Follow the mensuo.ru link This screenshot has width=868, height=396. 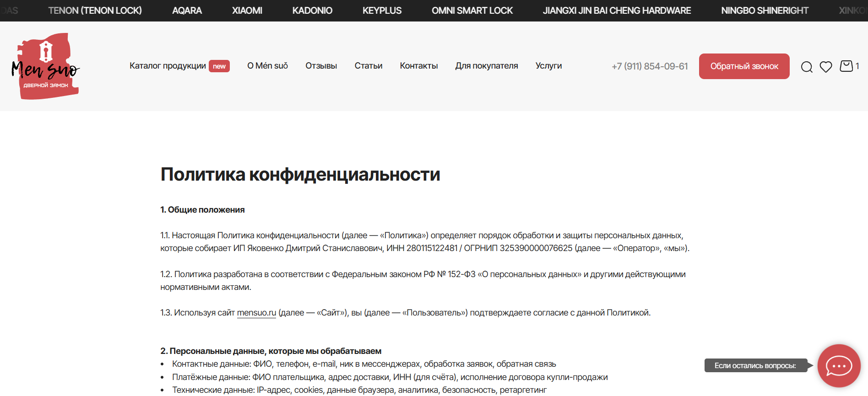click(256, 313)
